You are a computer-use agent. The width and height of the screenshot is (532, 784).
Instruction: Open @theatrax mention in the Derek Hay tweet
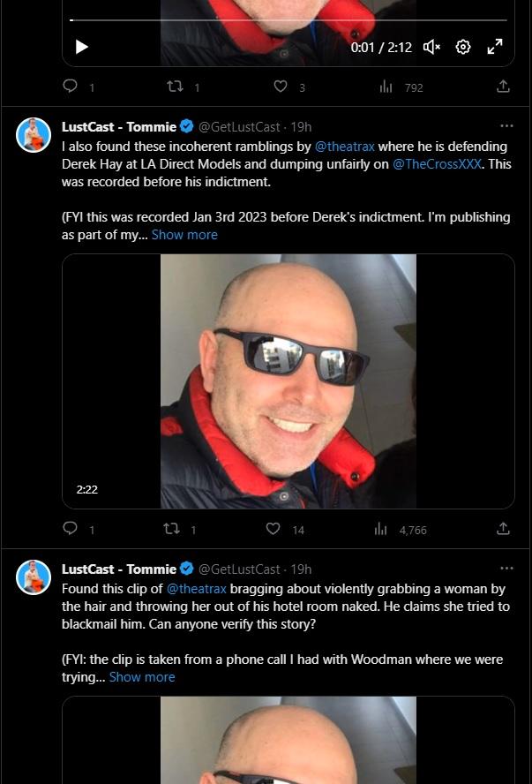click(x=345, y=147)
